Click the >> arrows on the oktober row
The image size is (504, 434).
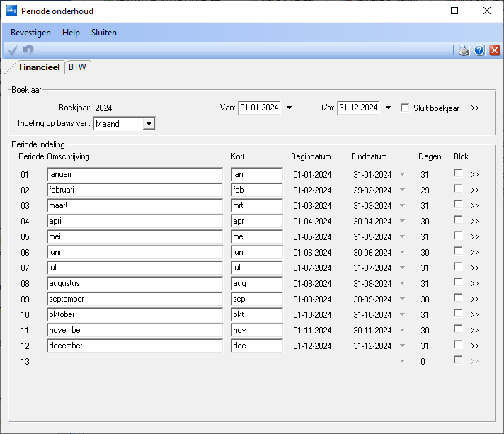click(x=475, y=315)
